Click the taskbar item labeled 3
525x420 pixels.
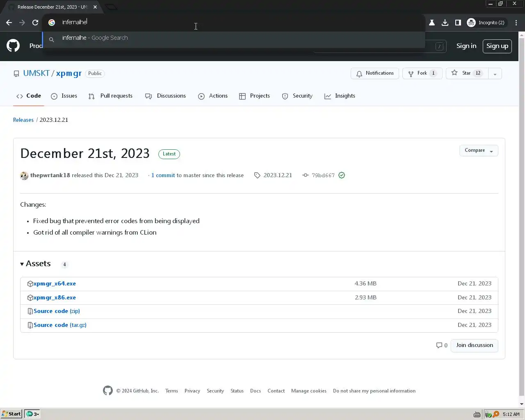click(32, 414)
